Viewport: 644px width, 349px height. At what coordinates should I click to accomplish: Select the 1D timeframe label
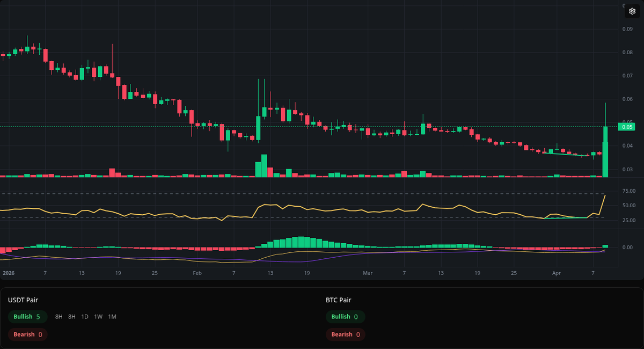coord(85,317)
